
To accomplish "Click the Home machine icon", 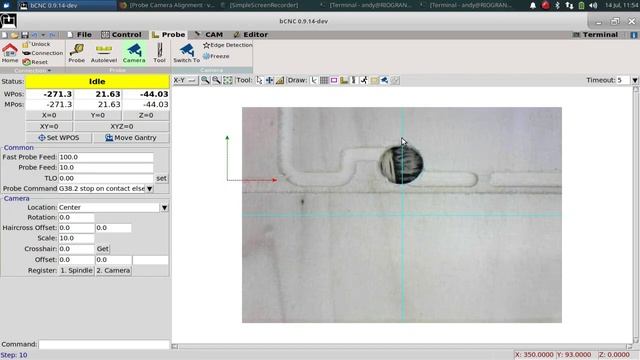I will [9, 50].
